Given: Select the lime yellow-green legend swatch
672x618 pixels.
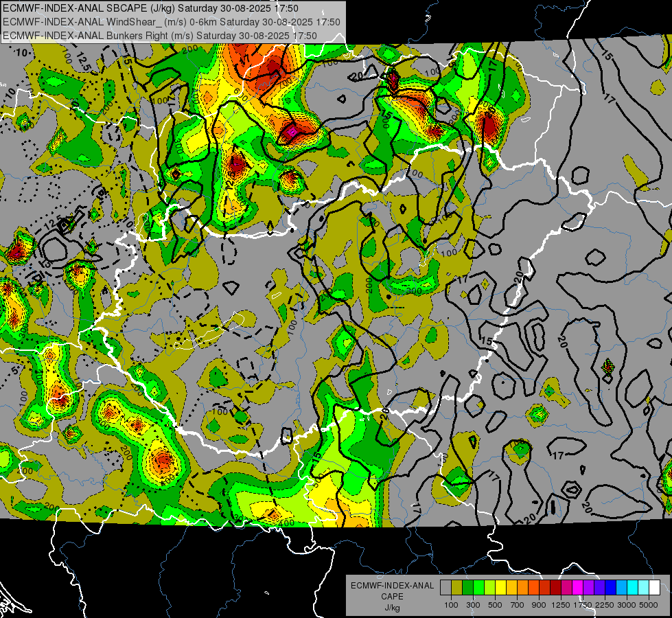Looking at the screenshot, I should pos(489,587).
